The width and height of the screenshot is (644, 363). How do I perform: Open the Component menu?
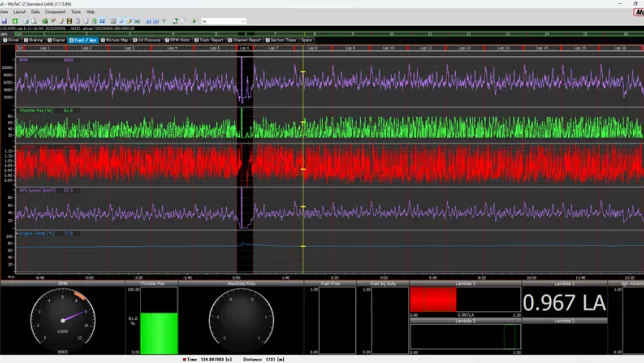point(55,12)
